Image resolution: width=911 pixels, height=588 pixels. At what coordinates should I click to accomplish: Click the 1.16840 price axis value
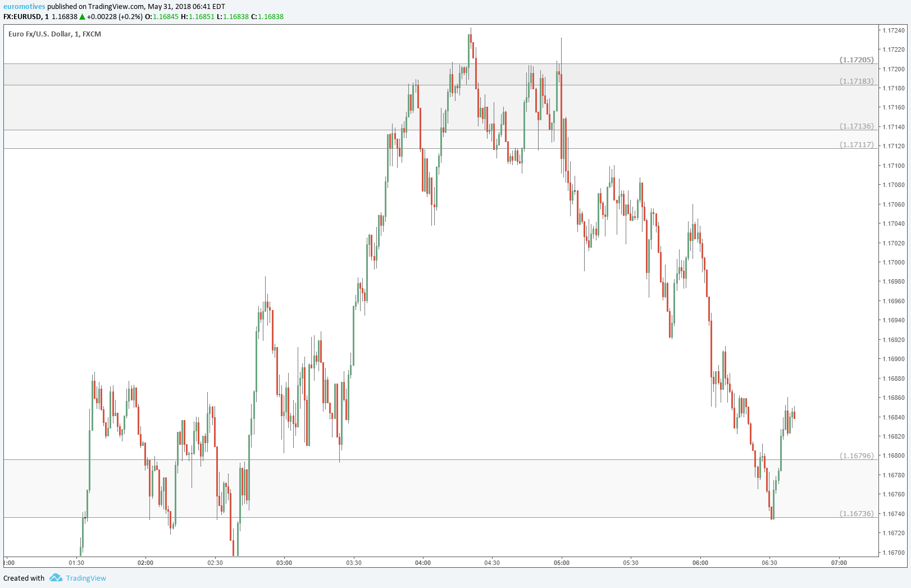(x=894, y=417)
